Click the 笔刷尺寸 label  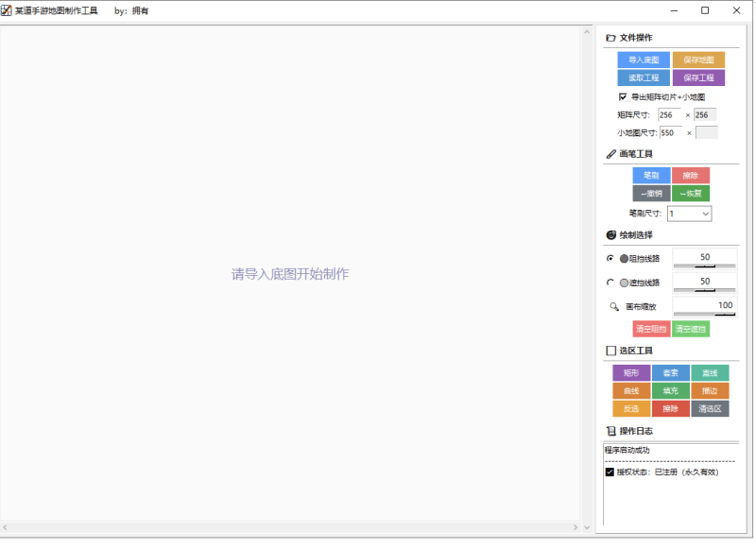645,213
